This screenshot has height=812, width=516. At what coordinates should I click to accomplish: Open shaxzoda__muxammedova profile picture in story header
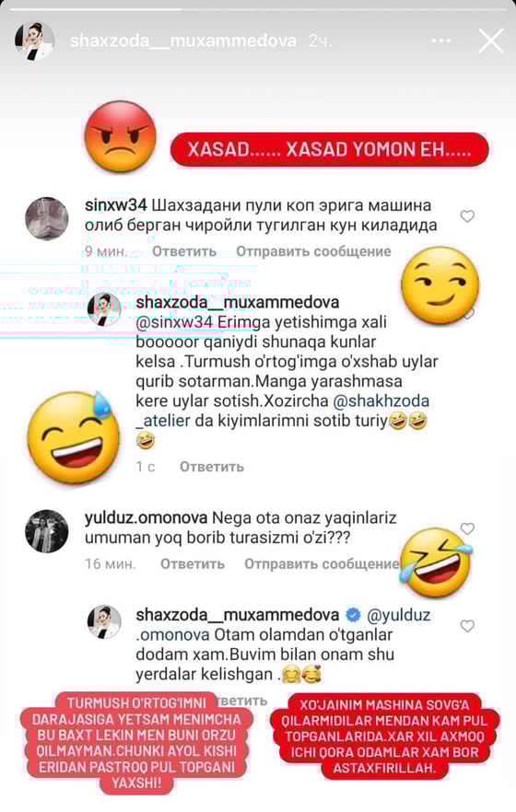pyautogui.click(x=34, y=41)
